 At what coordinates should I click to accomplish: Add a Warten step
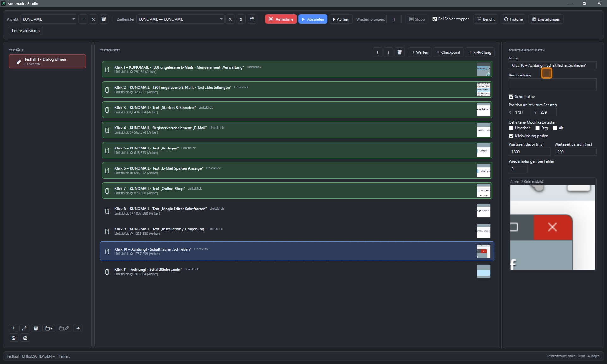420,52
